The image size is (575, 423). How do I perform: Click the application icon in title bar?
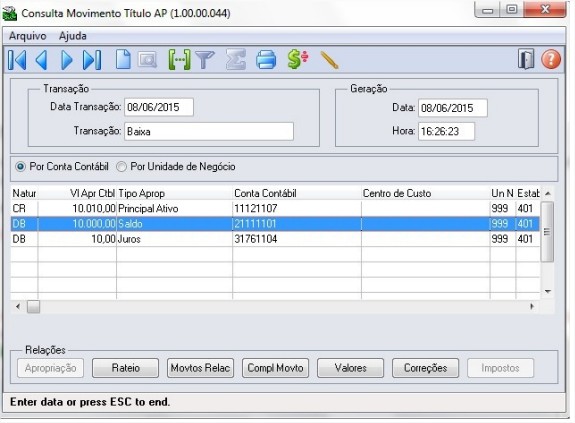10,14
